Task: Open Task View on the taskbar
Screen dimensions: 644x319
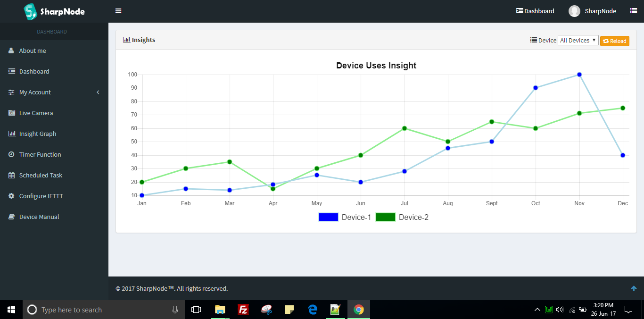Action: [196, 310]
